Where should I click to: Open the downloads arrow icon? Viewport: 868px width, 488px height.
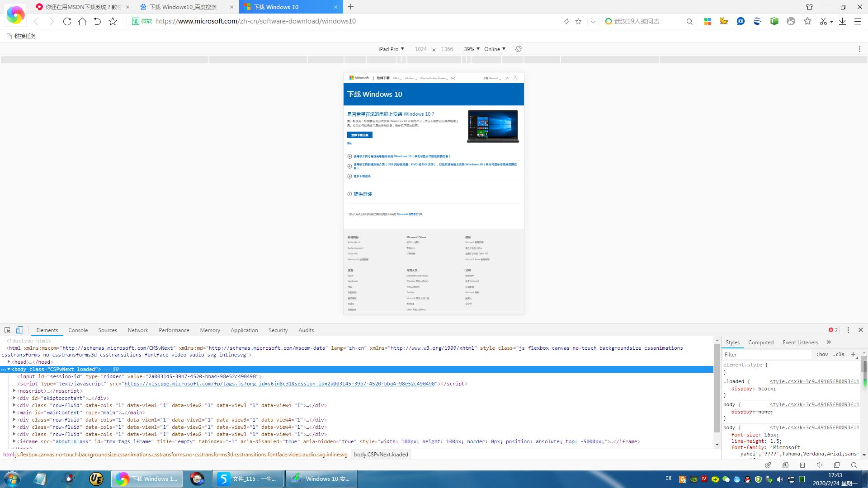pyautogui.click(x=842, y=21)
